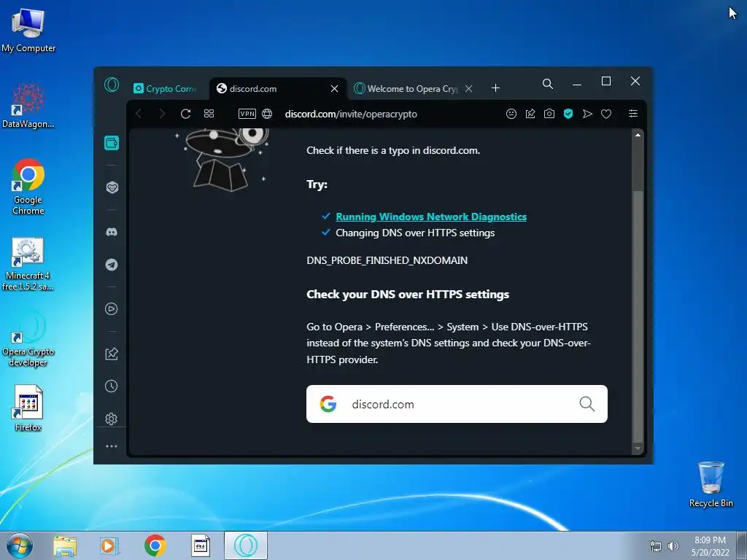Click the page scrollbar up arrow

[x=638, y=135]
